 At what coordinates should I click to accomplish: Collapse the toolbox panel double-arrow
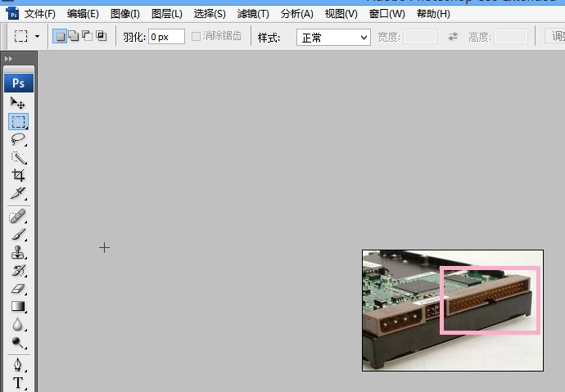pyautogui.click(x=9, y=59)
